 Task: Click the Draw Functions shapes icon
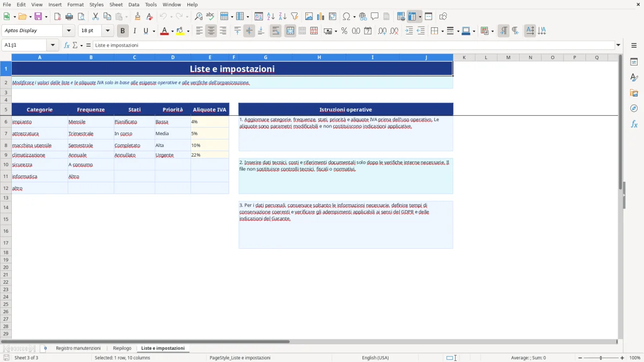pos(443,17)
